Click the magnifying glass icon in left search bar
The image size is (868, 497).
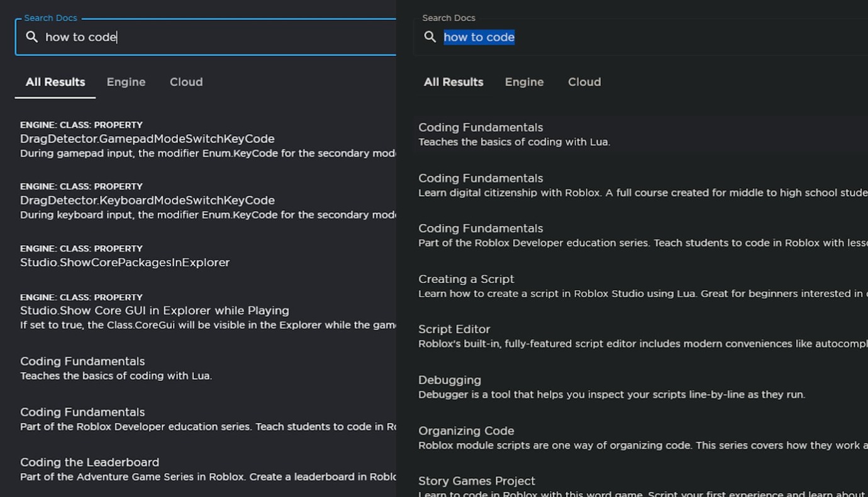click(32, 37)
